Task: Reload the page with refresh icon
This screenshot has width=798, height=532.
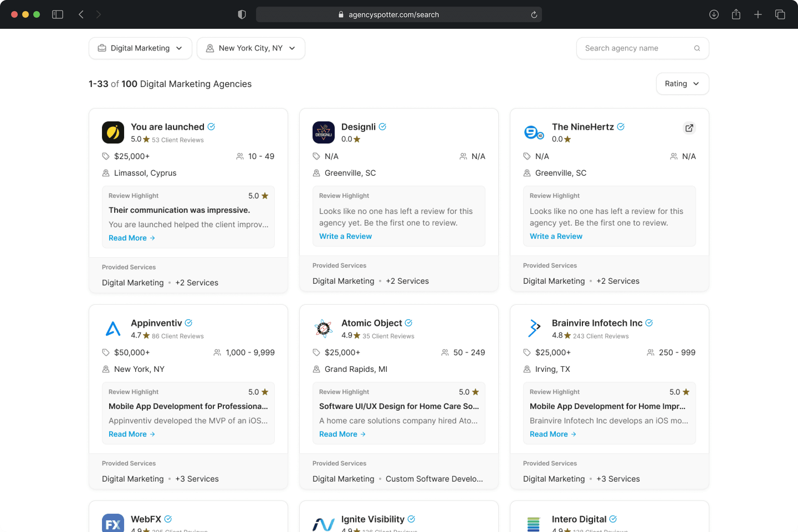Action: click(x=534, y=15)
